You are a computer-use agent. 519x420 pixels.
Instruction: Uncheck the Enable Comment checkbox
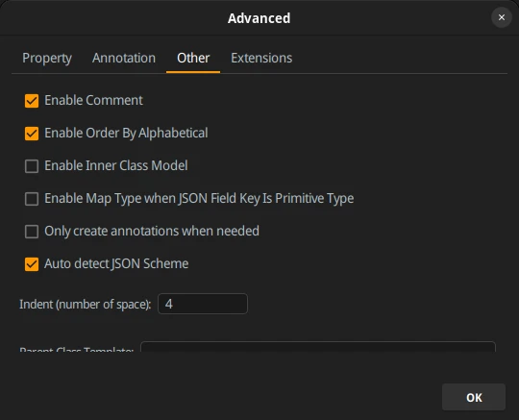tap(32, 101)
